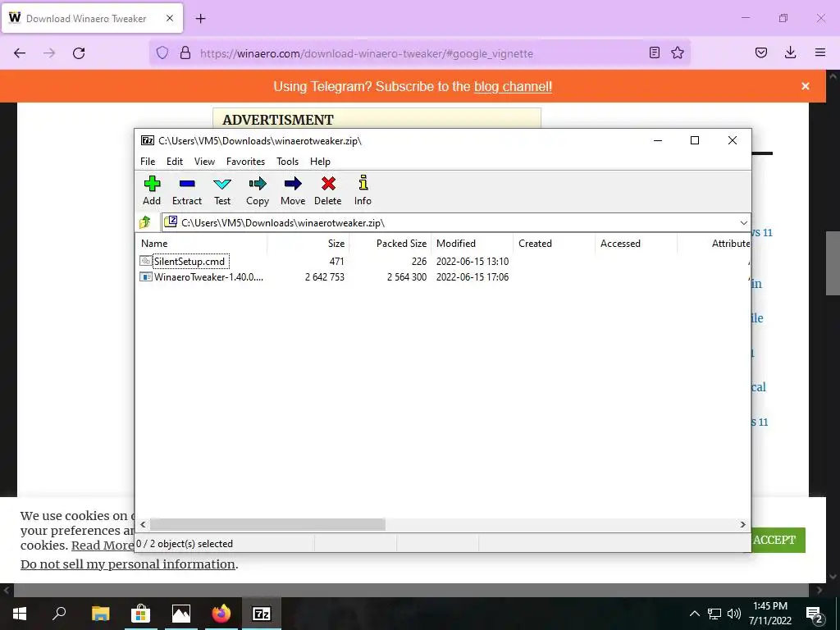
Task: Toggle Firefox reader view
Action: tap(654, 52)
